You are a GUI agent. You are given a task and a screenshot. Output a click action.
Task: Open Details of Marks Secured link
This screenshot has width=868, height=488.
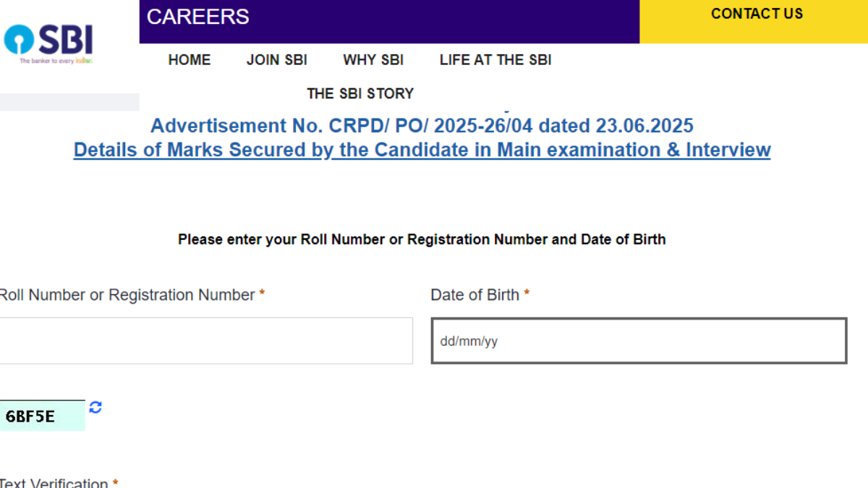click(422, 150)
